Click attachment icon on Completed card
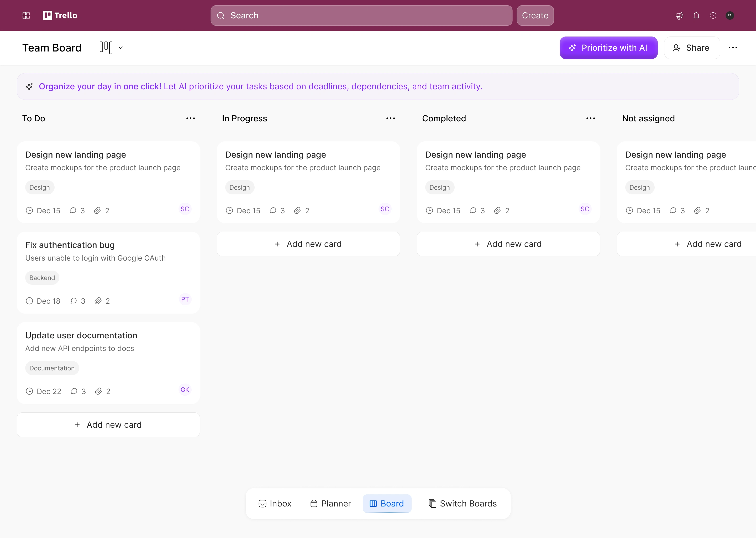Screen dimensions: 756x538 497,210
